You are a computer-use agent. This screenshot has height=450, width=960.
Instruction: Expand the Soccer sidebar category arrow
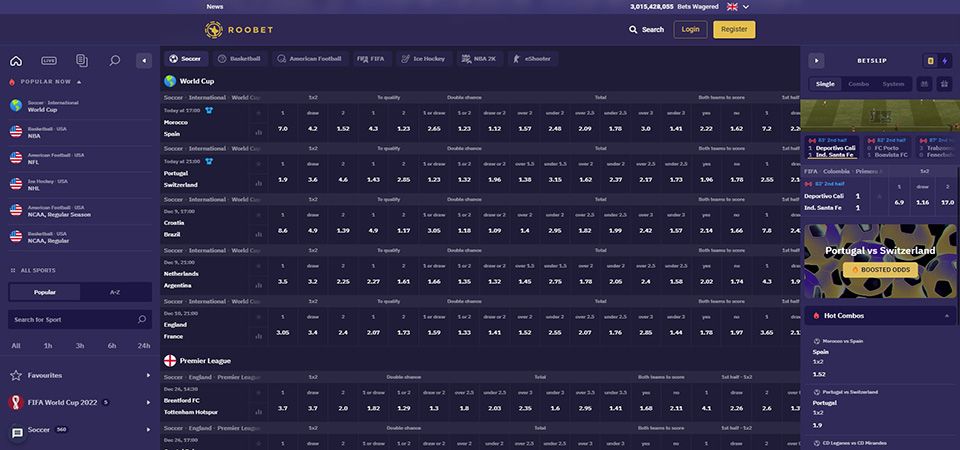(148, 430)
